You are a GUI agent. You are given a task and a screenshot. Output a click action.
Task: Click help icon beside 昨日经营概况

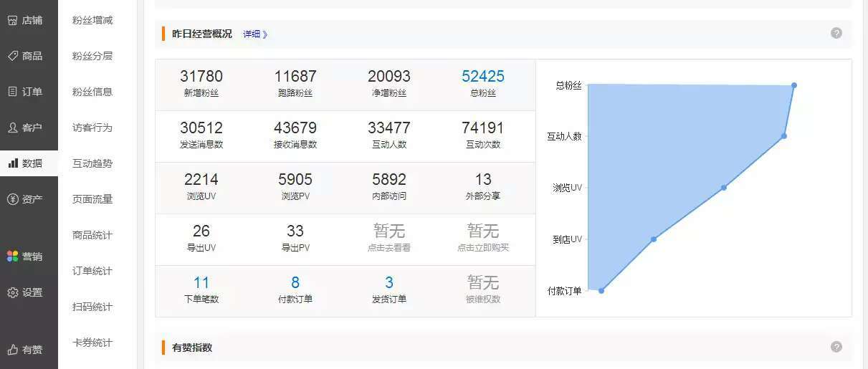point(836,33)
